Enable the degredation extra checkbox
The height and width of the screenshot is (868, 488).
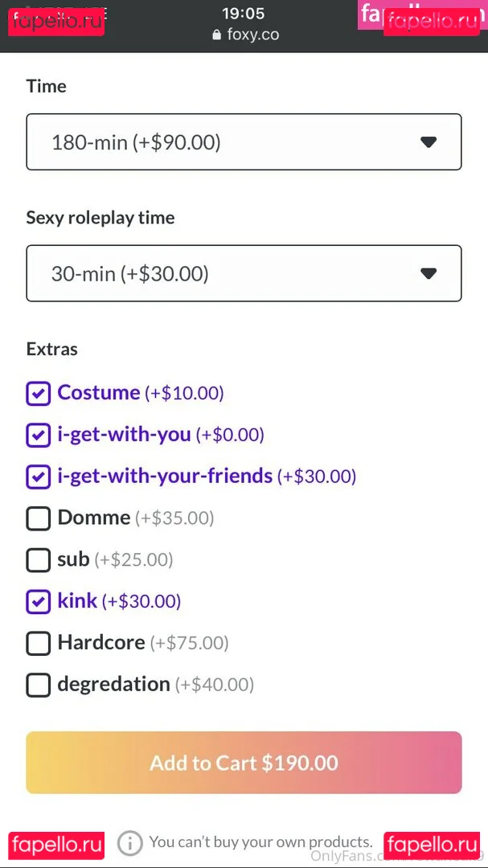(39, 685)
